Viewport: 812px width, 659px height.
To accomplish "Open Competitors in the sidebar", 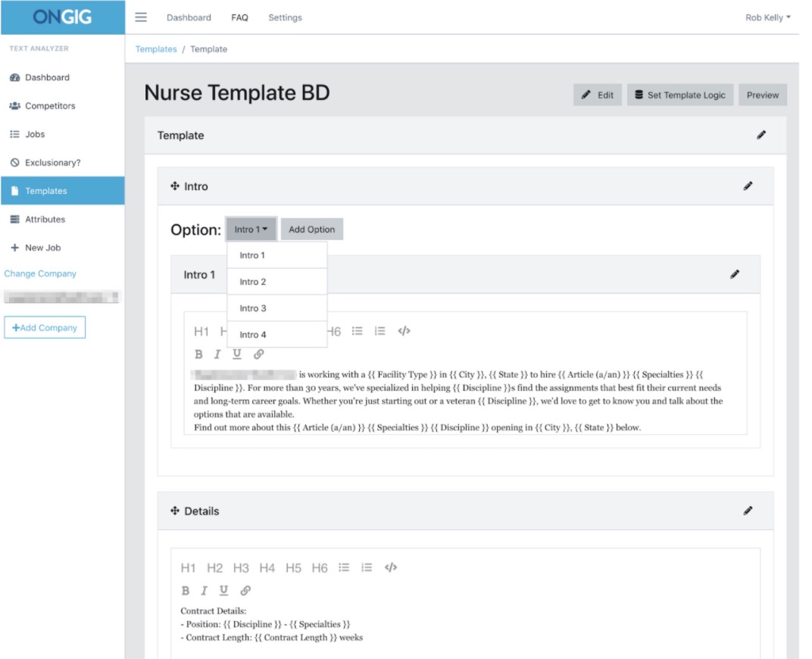I will pos(49,106).
